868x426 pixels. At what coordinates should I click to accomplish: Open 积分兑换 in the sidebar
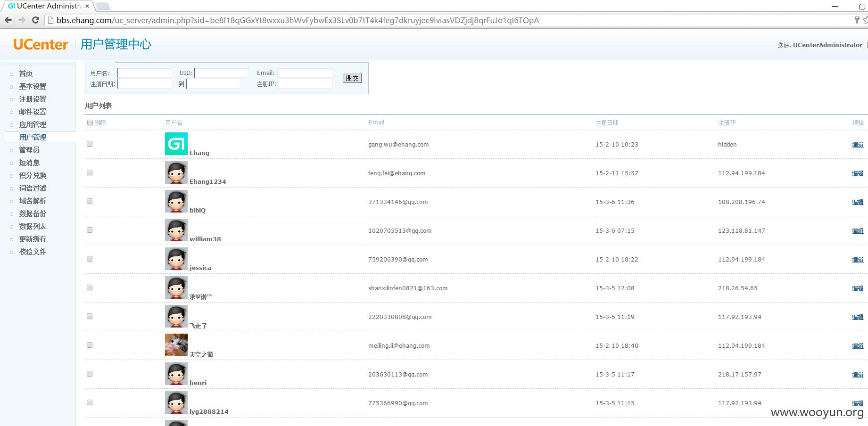[33, 175]
